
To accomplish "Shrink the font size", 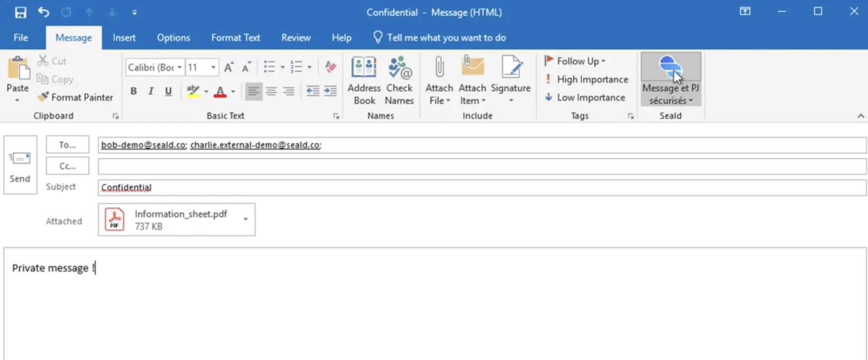I will click(246, 68).
